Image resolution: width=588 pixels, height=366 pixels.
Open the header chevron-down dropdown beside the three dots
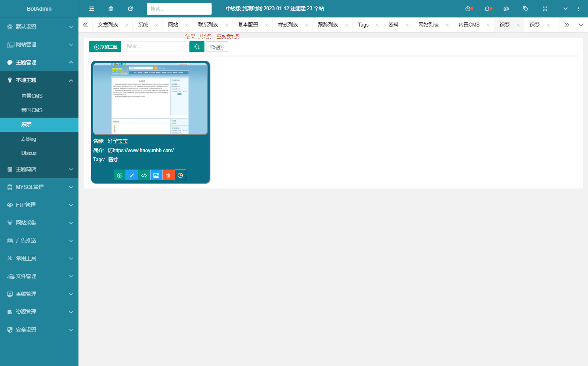pyautogui.click(x=565, y=9)
